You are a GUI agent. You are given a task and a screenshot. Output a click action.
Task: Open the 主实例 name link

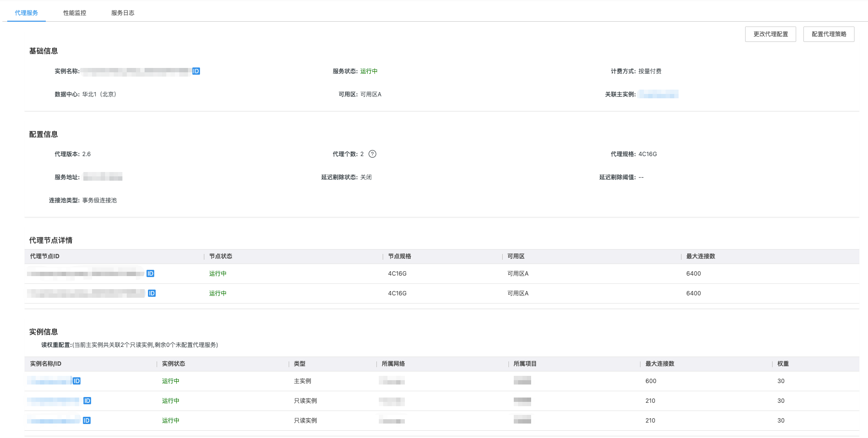tap(49, 381)
